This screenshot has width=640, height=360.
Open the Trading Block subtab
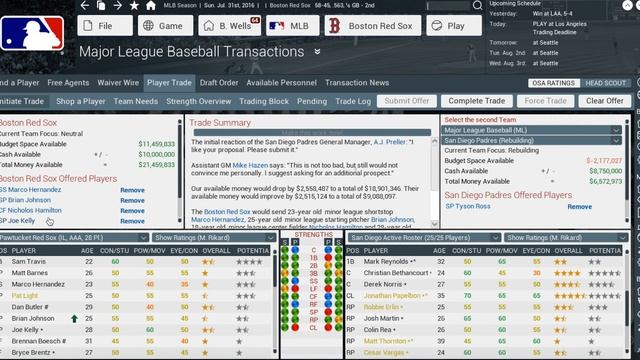point(264,101)
